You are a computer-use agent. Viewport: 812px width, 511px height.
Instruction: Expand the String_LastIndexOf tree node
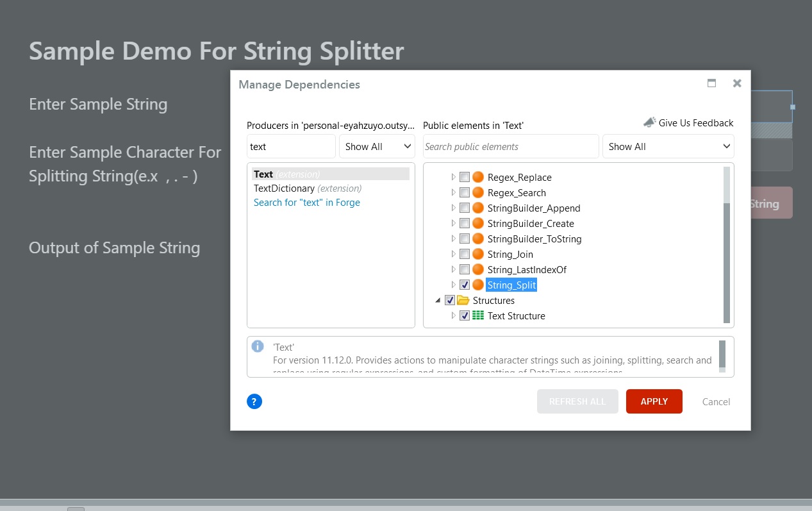(x=453, y=269)
